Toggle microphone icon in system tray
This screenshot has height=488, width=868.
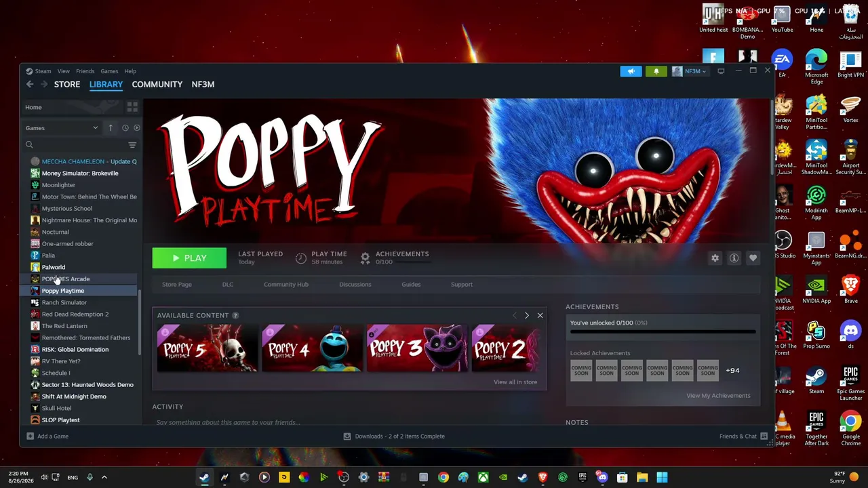[90, 477]
